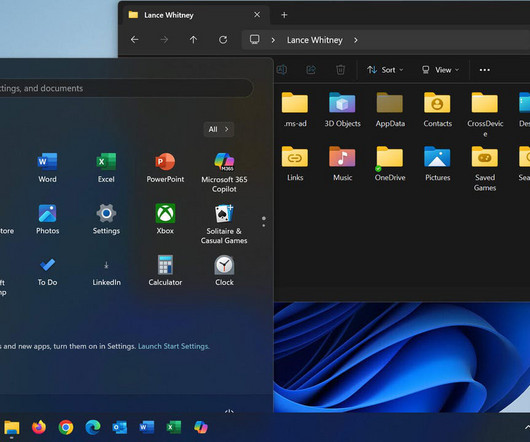This screenshot has height=442, width=530.
Task: Open the Clock app
Action: (224, 271)
